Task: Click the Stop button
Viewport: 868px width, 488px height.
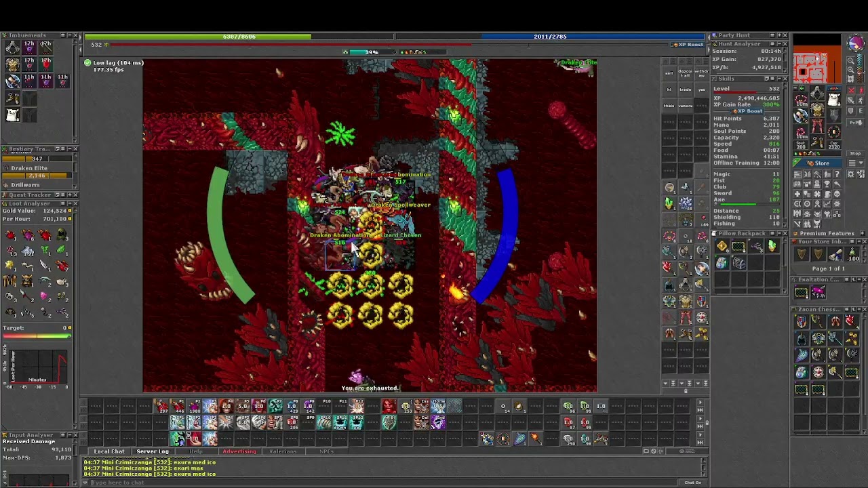Action: tap(856, 153)
